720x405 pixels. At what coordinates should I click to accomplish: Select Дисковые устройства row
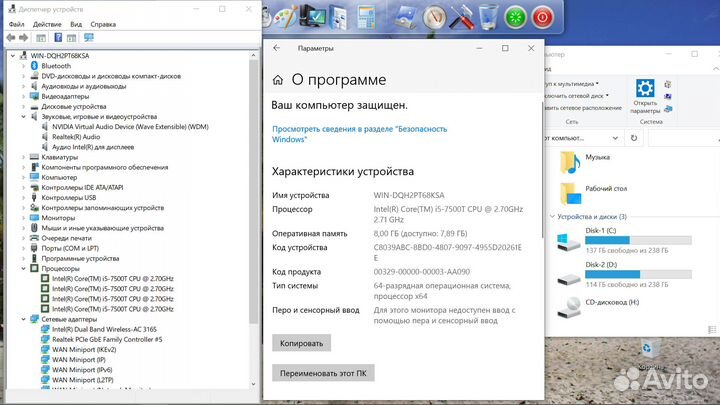coord(73,107)
